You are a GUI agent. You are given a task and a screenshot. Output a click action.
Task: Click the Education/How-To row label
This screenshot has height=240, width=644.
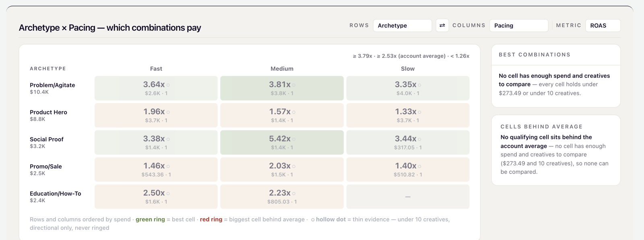56,193
